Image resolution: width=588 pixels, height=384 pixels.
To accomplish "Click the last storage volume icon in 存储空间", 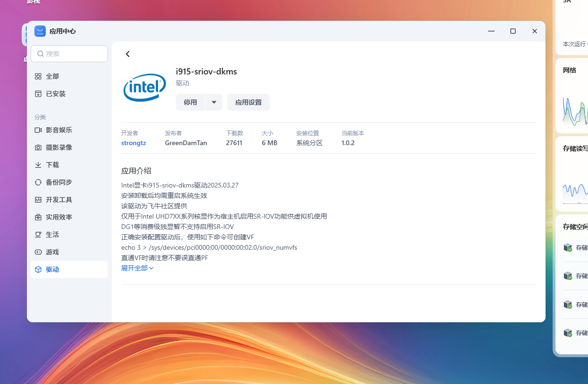I will 568,333.
